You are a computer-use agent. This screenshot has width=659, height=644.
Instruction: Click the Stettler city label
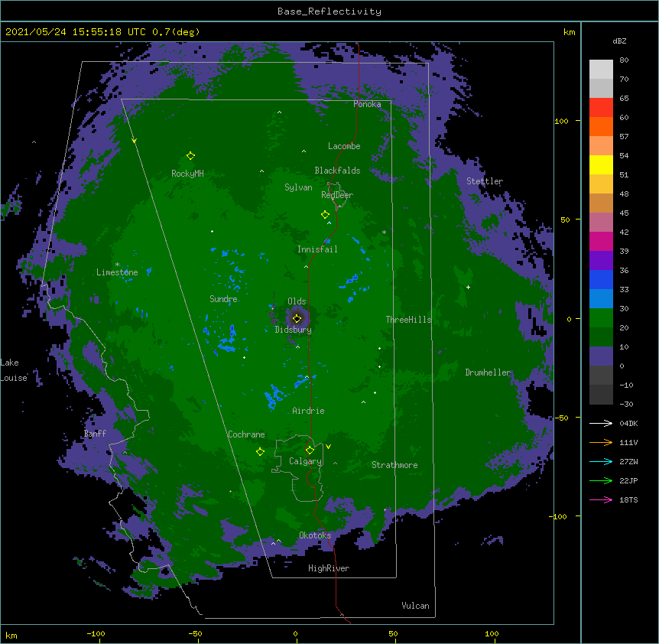pyautogui.click(x=485, y=181)
